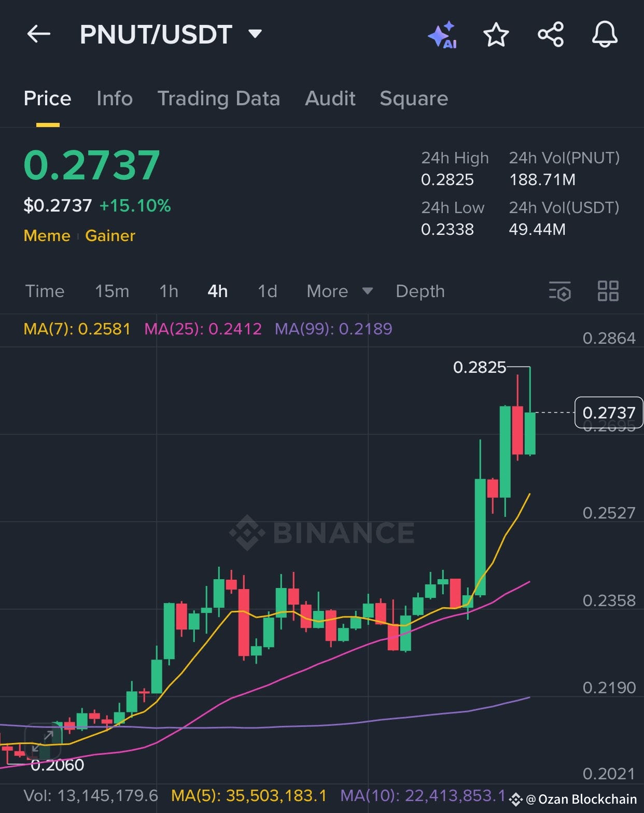Tap the 0.2527 price axis label
644x813 pixels.
(609, 513)
